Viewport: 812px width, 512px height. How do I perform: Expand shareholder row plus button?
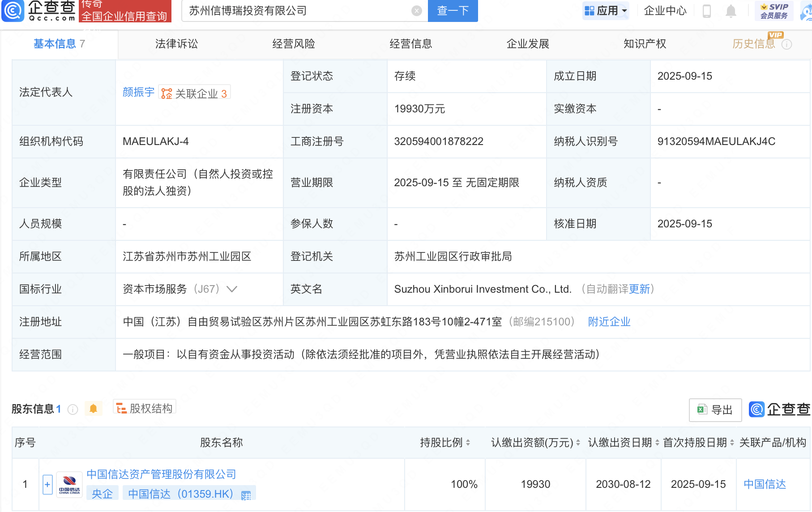[x=47, y=484]
